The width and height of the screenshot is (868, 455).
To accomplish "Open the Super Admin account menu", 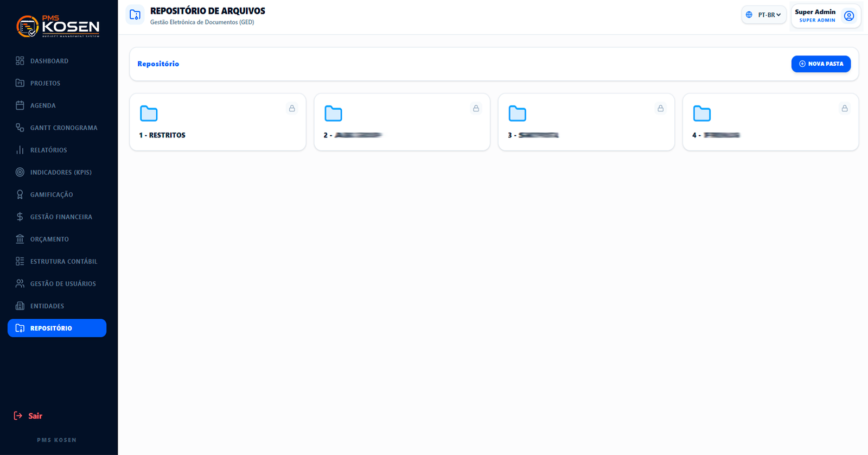I will point(826,16).
